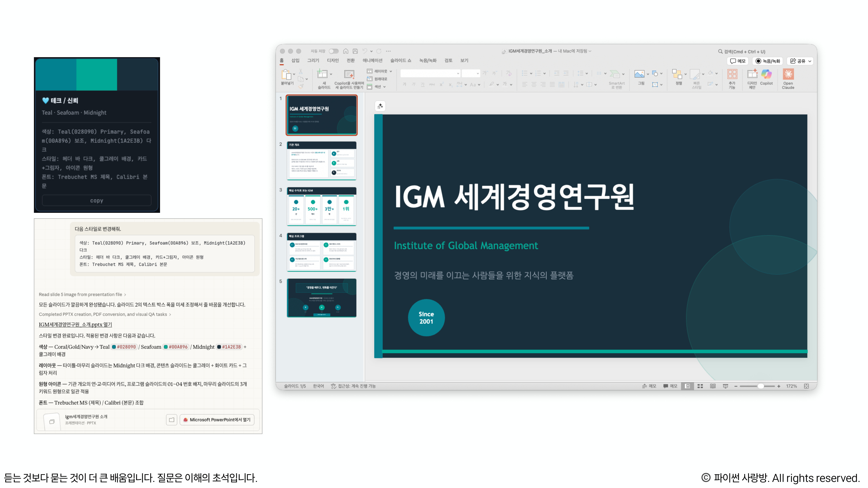Screen dimensions: 868x488
Task: Click the 디자인 제안 Designer icon
Action: (x=752, y=74)
